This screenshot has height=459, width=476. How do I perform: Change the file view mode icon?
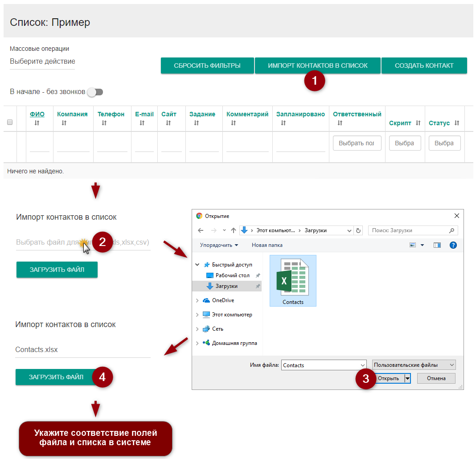pos(413,245)
